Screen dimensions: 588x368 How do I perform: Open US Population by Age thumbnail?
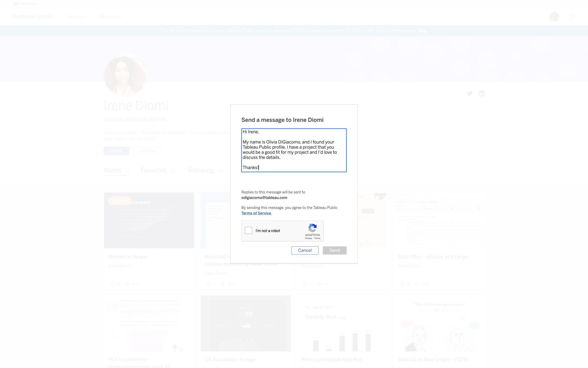click(245, 323)
